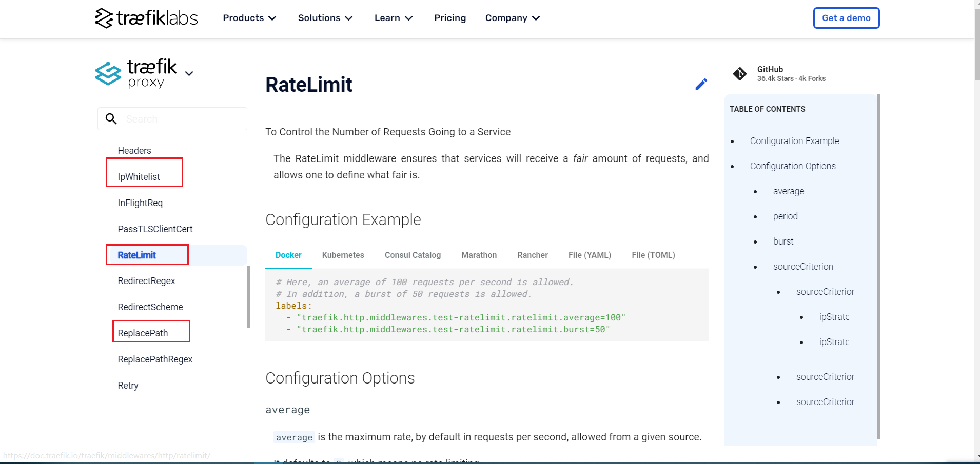The image size is (980, 464).
Task: Switch to the Consul Catalog tab
Action: (x=413, y=255)
